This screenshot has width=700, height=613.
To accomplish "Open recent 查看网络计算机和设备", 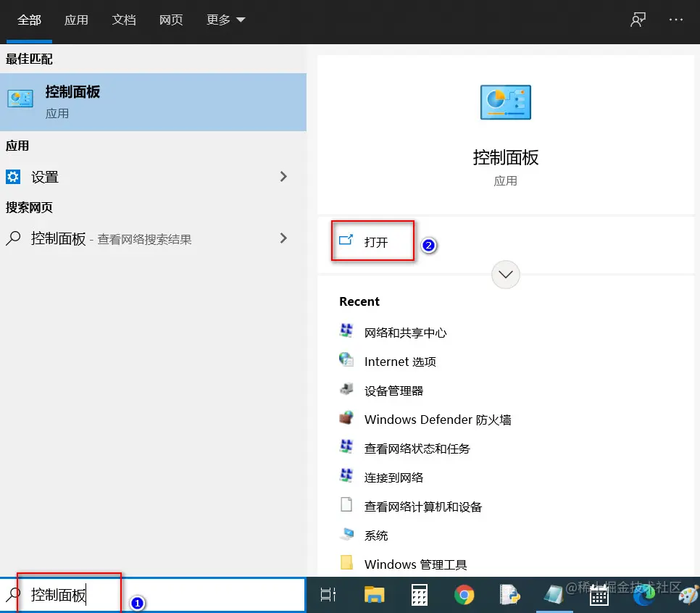I will point(423,506).
